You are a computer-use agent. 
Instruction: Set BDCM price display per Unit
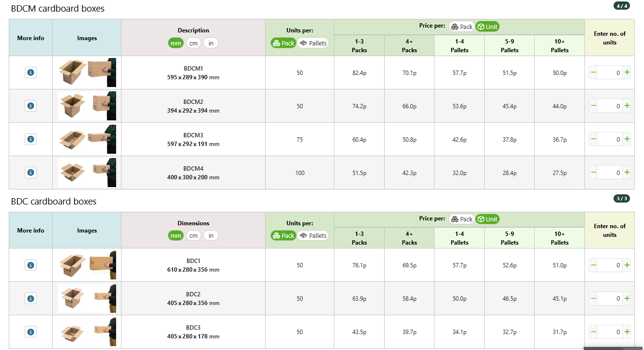pos(487,27)
